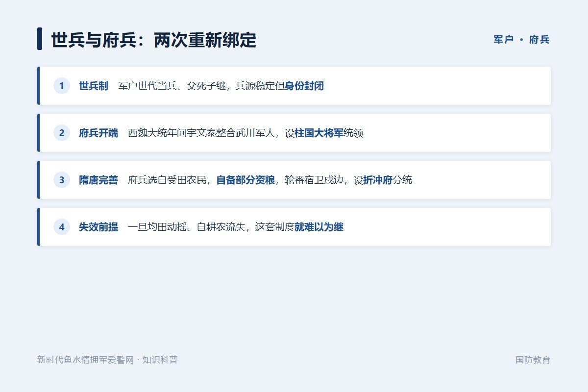Click the slide title 世兵与府兵：两次重新绑定

[153, 40]
